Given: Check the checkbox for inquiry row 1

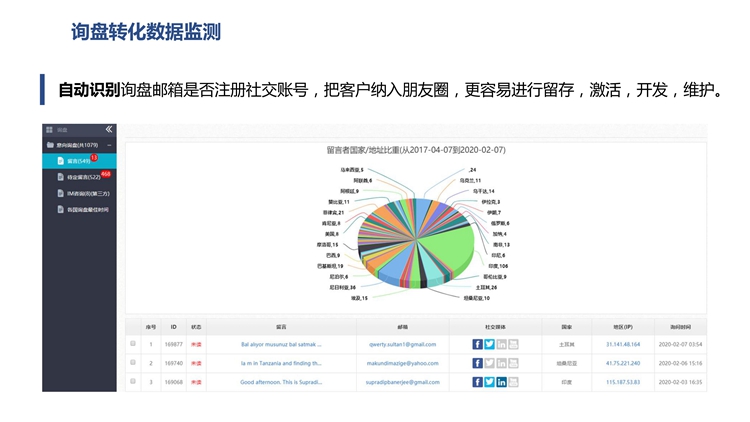Looking at the screenshot, I should tap(133, 344).
